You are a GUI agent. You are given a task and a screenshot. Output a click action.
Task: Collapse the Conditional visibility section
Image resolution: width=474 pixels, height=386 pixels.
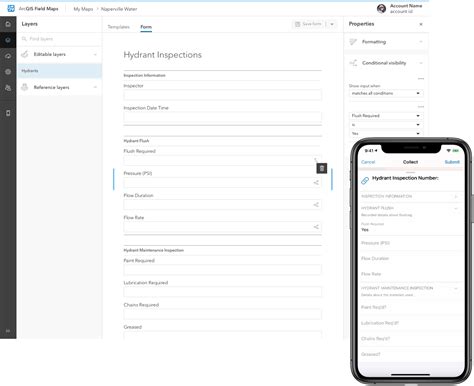[x=421, y=63]
